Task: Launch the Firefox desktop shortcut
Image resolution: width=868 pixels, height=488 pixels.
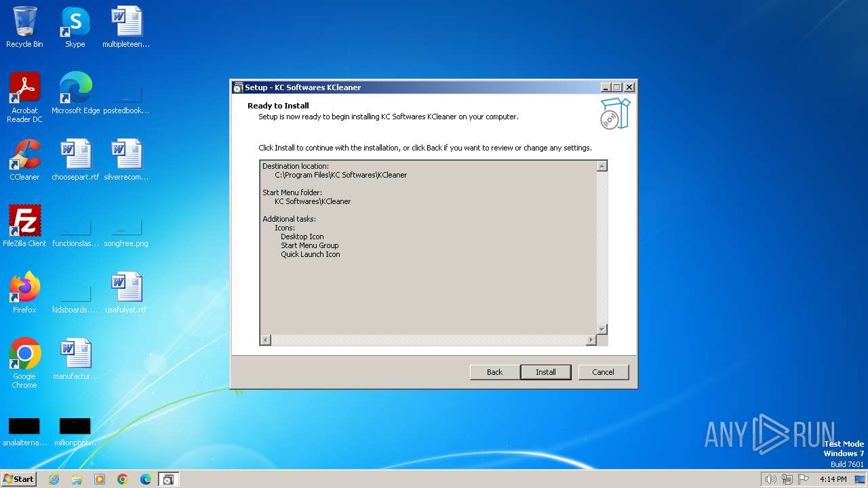Action: point(24,293)
